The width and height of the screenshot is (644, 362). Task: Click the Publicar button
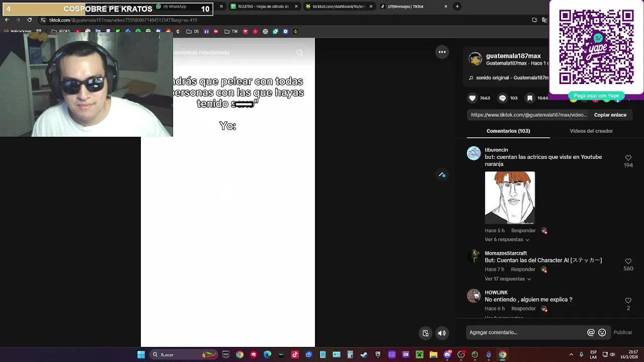tap(623, 332)
